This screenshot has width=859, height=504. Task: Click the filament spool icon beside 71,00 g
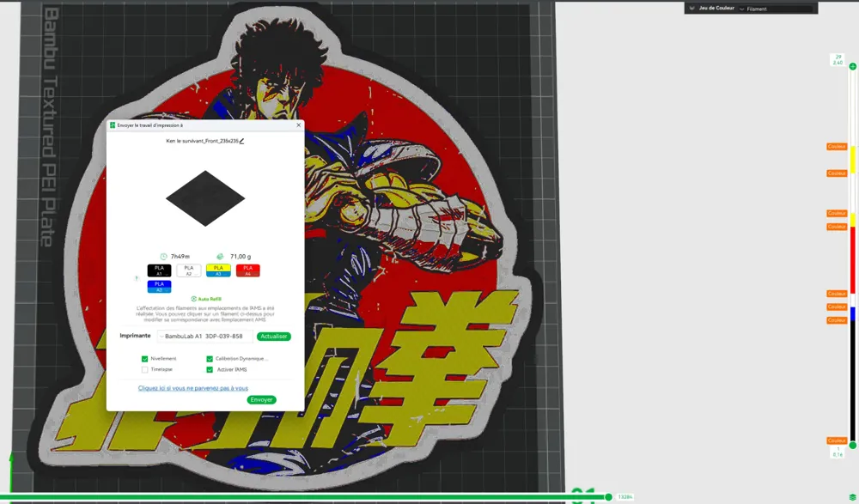[x=220, y=257]
